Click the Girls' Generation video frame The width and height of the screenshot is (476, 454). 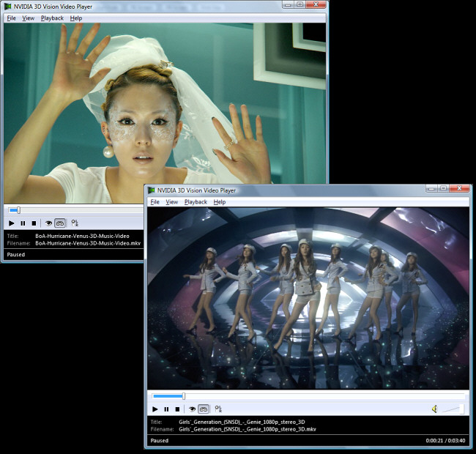[x=308, y=298]
